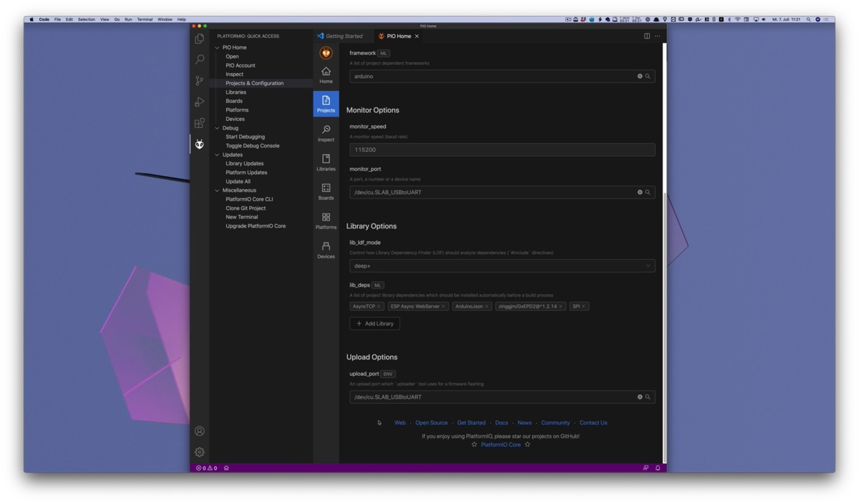
Task: Open the Boards section in PIO sidebar
Action: coord(326,192)
